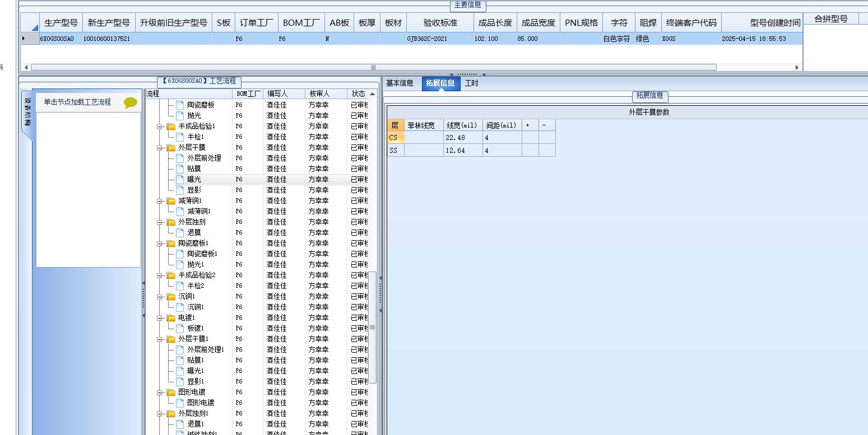This screenshot has width=868, height=435.
Task: Click the document icon of 半检1
Action: pyautogui.click(x=180, y=137)
